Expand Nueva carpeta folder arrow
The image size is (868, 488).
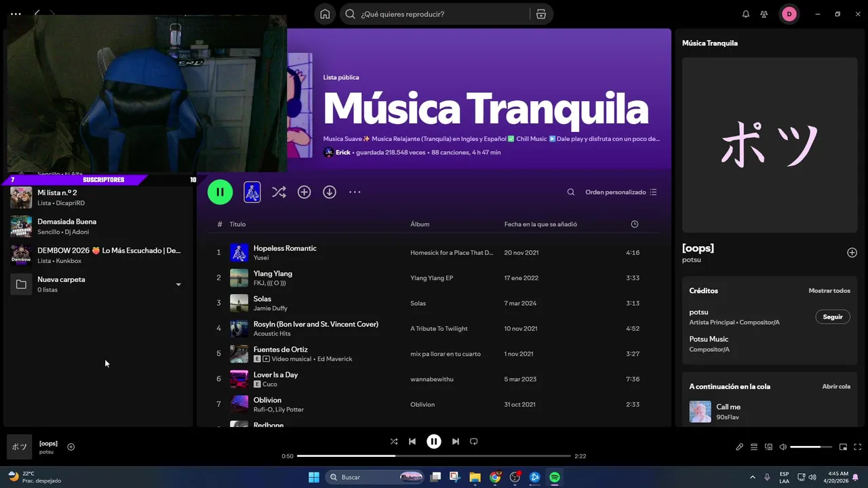178,285
